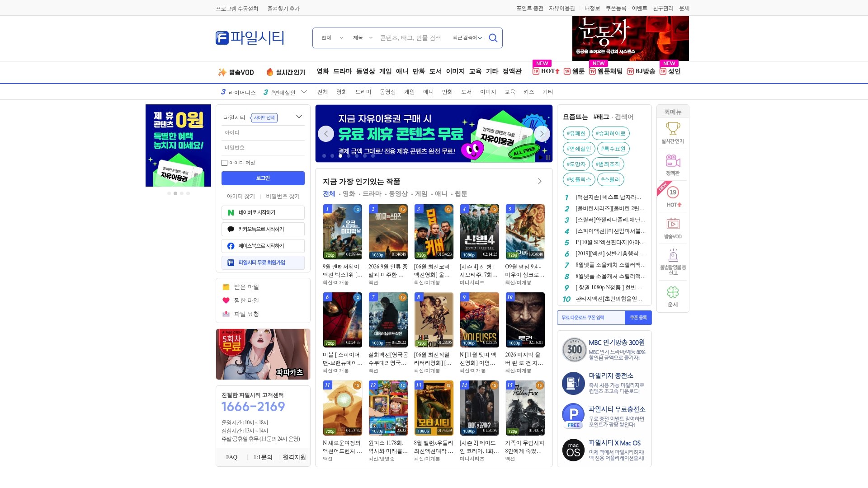Click the 비밀번호 input field
Screen dimensions: 868x488
(x=263, y=148)
